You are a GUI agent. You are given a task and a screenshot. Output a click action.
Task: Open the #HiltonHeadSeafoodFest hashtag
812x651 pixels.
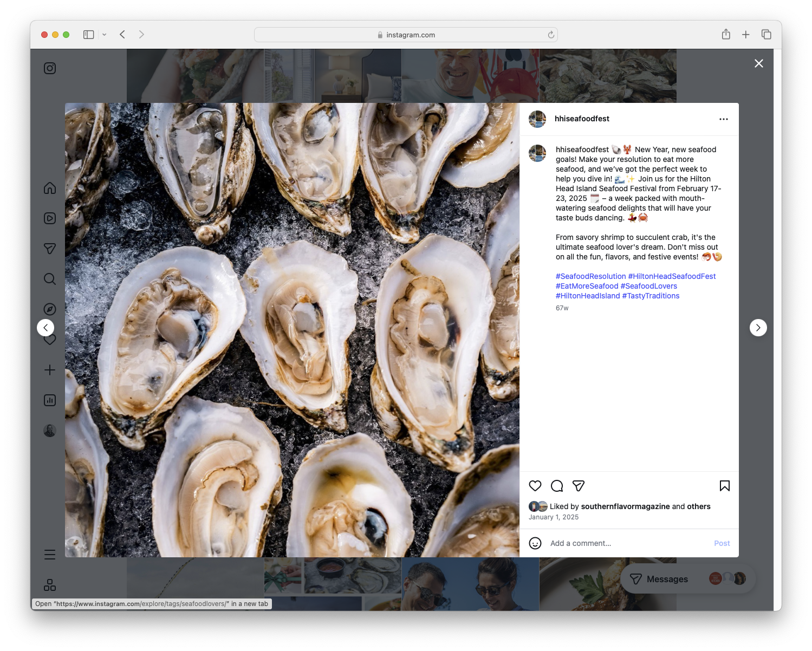click(672, 276)
